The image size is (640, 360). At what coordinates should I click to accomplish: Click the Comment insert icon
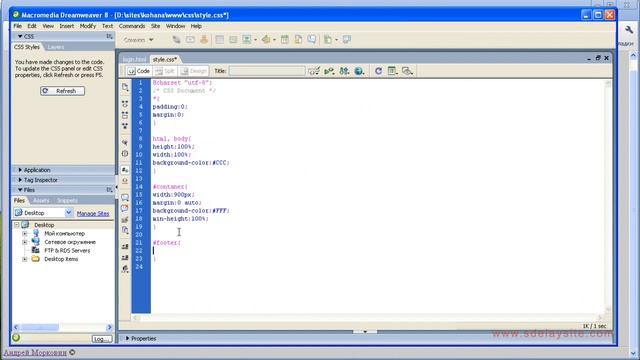312,40
